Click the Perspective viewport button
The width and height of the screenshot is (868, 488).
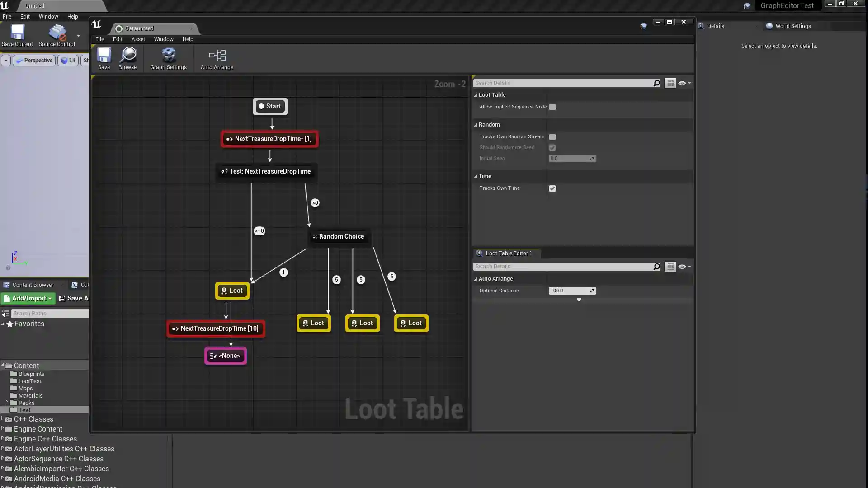click(34, 61)
